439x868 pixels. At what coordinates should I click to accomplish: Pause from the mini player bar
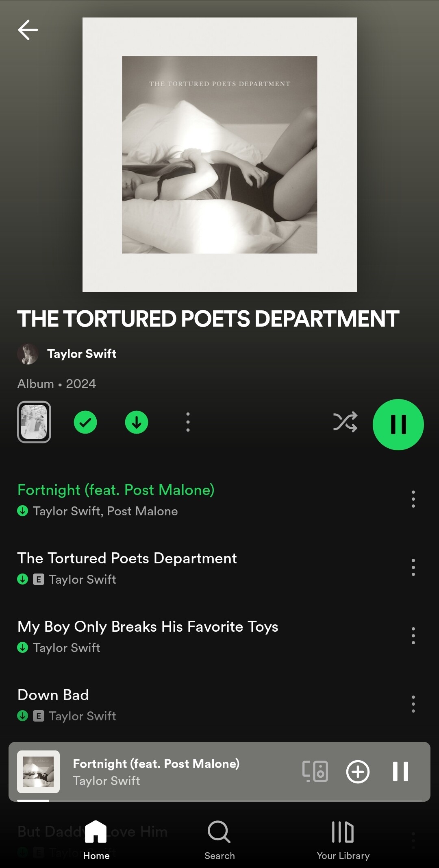(x=400, y=772)
